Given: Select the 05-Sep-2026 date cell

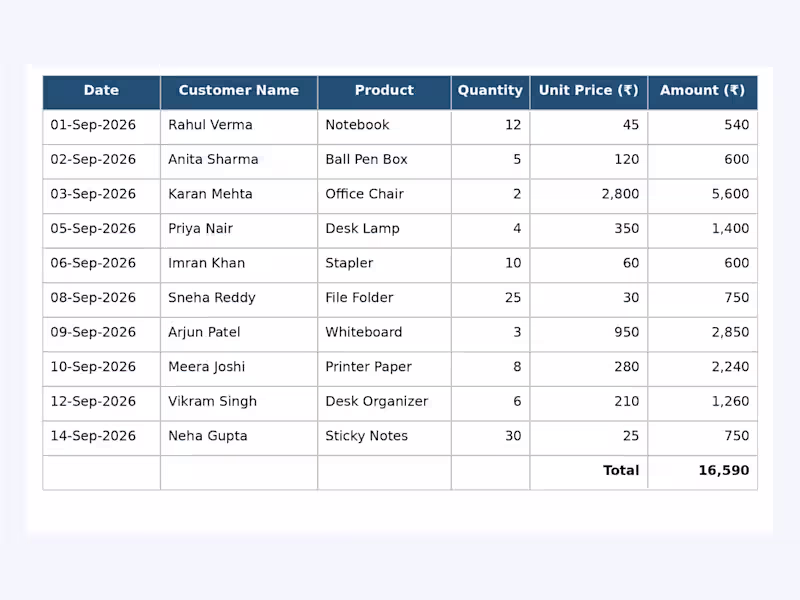Looking at the screenshot, I should [x=102, y=231].
